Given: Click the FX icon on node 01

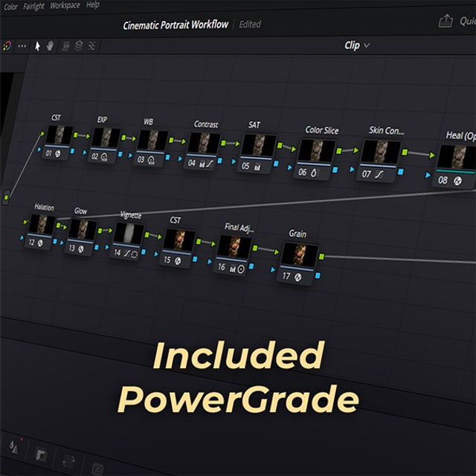Looking at the screenshot, I should pyautogui.click(x=57, y=154).
